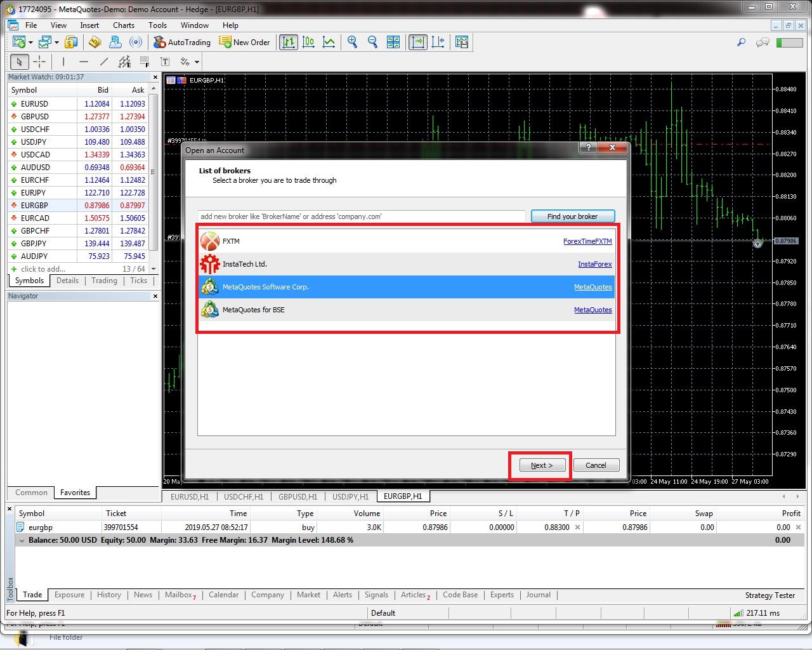The width and height of the screenshot is (812, 650).
Task: Click Find your broker button
Action: click(x=573, y=216)
